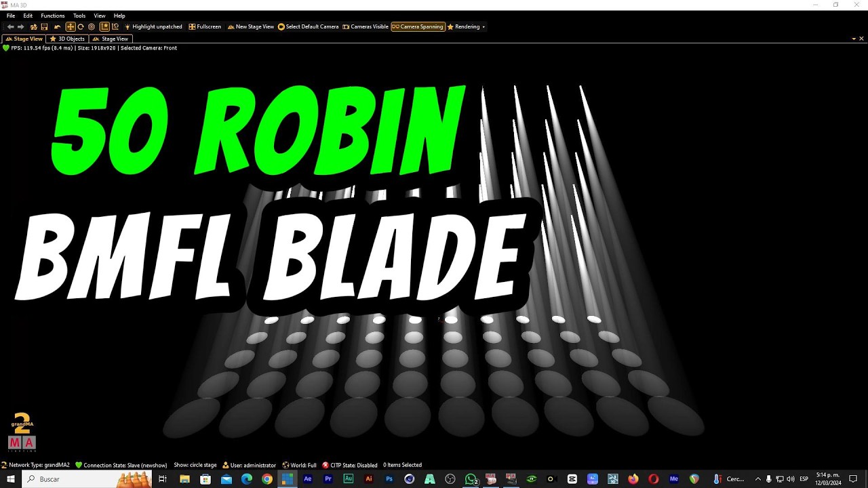This screenshot has height=488, width=868.
Task: Click the icon left of Highlight unpatched bulb
Action: tap(115, 27)
